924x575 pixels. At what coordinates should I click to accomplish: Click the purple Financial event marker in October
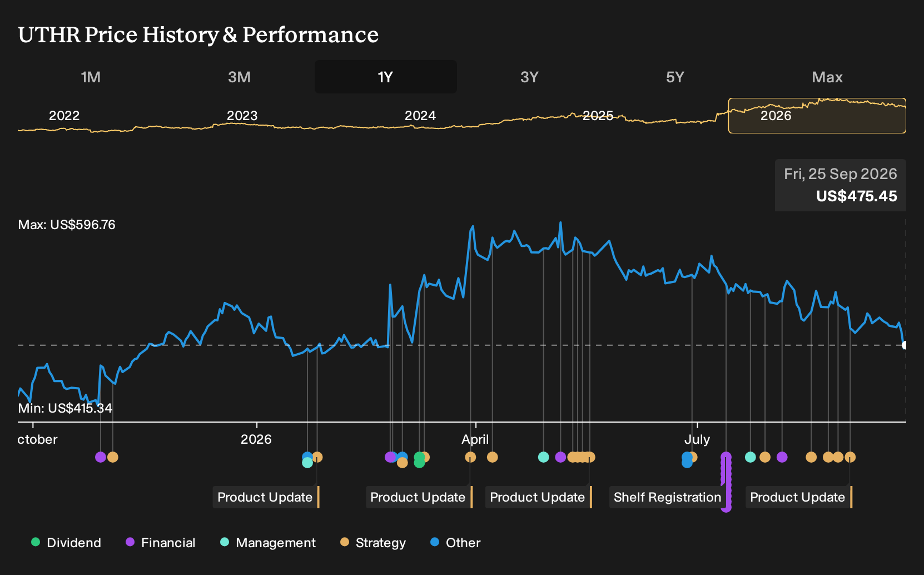pyautogui.click(x=101, y=457)
